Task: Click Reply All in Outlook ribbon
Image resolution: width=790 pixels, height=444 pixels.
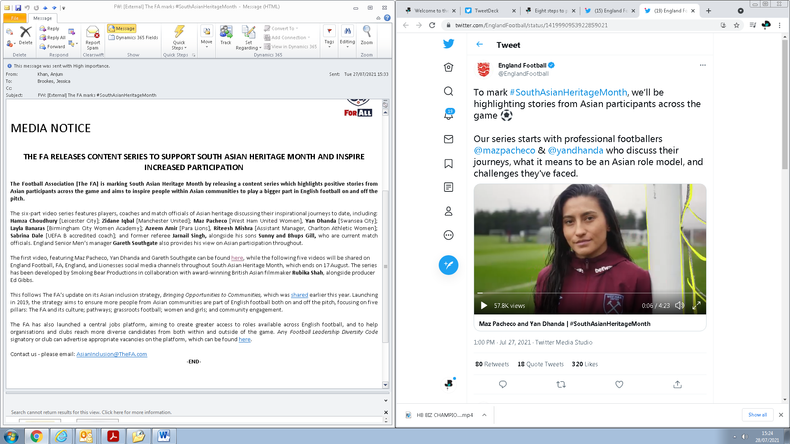Action: click(52, 37)
